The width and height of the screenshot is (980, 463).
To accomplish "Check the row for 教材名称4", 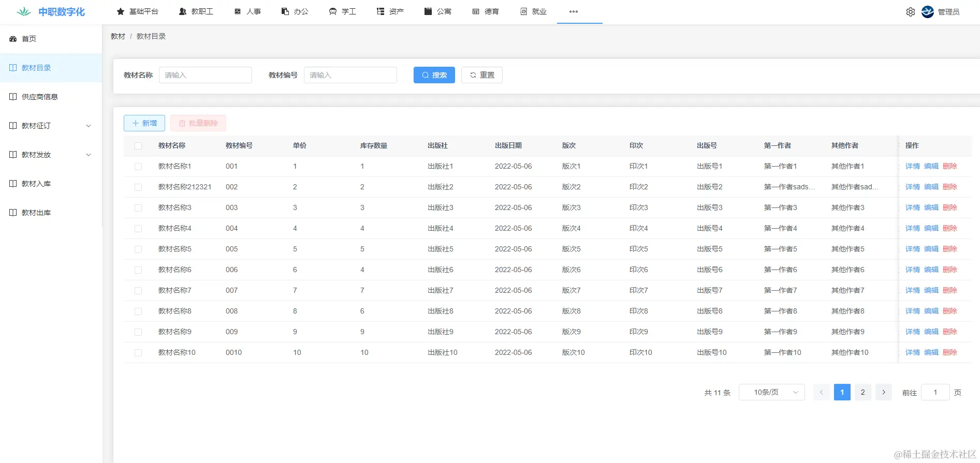I will click(x=138, y=229).
